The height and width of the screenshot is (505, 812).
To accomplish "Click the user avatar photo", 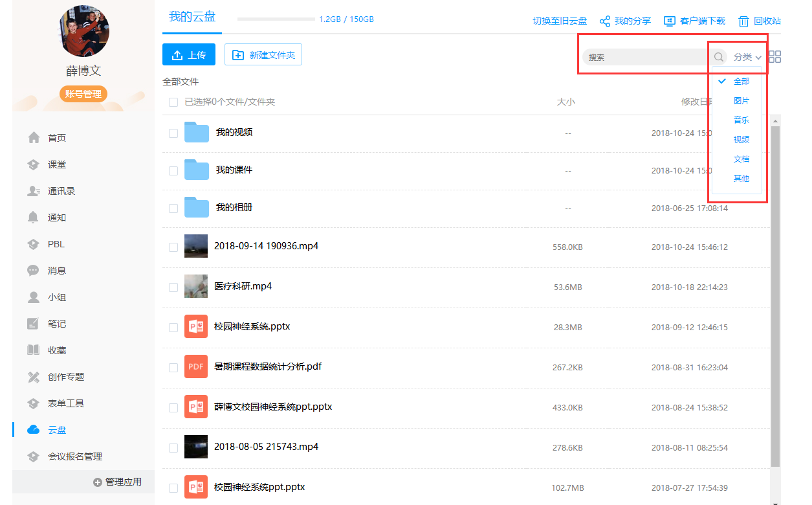I will point(85,32).
